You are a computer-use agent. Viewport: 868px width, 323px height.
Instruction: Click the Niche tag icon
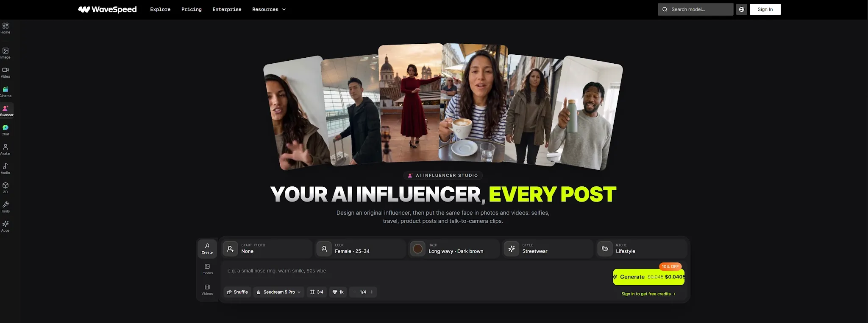coord(605,249)
